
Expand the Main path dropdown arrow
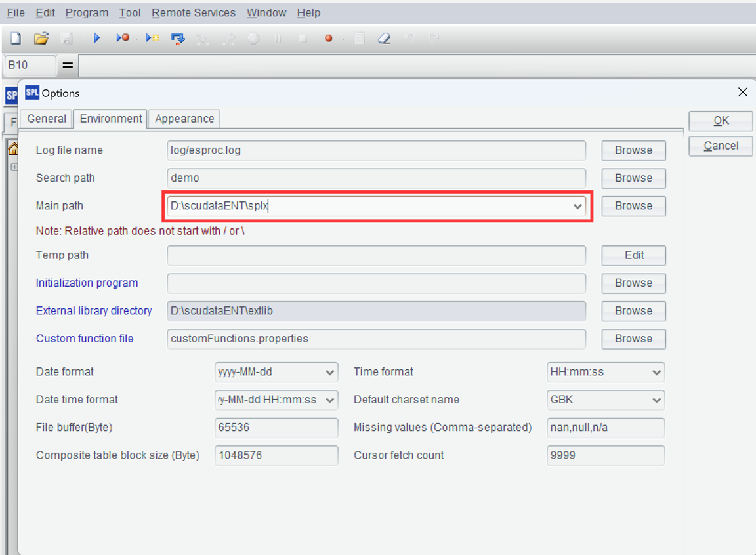[577, 206]
